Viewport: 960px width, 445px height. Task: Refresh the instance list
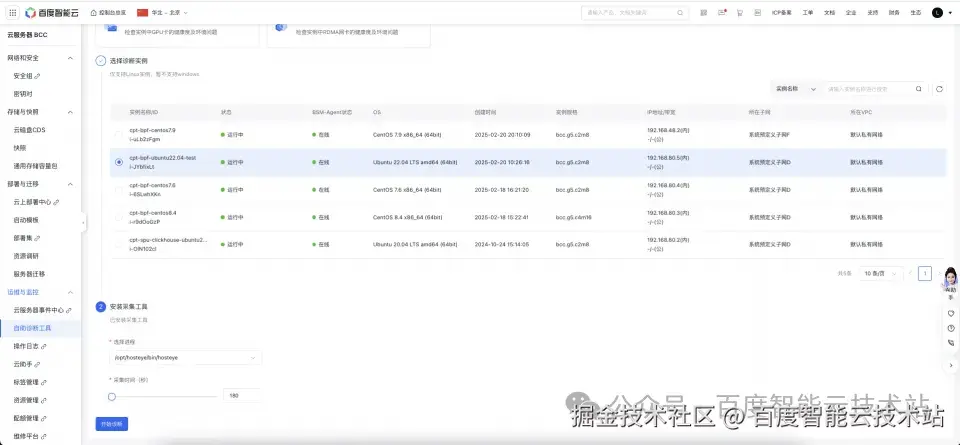pyautogui.click(x=939, y=89)
